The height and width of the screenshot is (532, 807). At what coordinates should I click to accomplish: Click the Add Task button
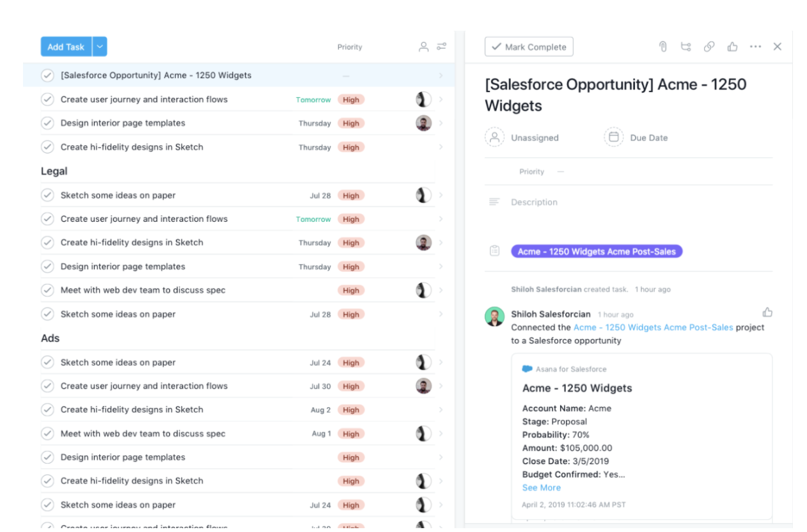[x=67, y=47]
